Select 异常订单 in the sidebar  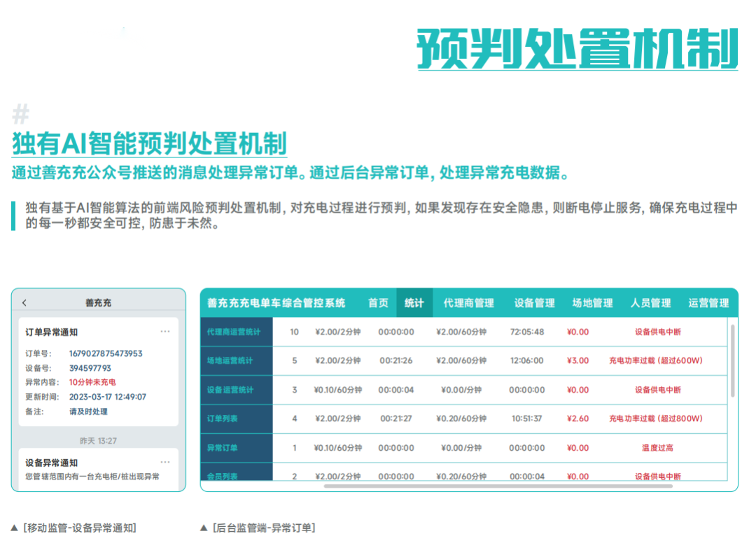[237, 448]
